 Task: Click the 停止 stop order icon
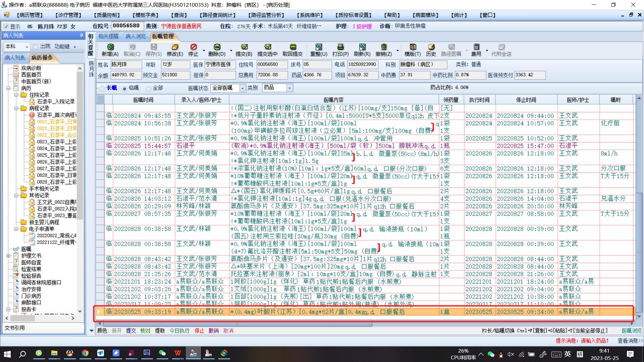(x=194, y=47)
